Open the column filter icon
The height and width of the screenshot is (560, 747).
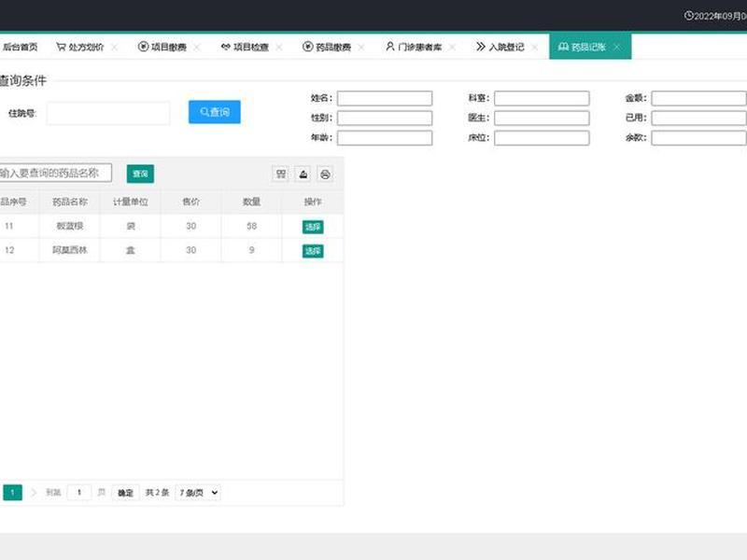point(281,175)
